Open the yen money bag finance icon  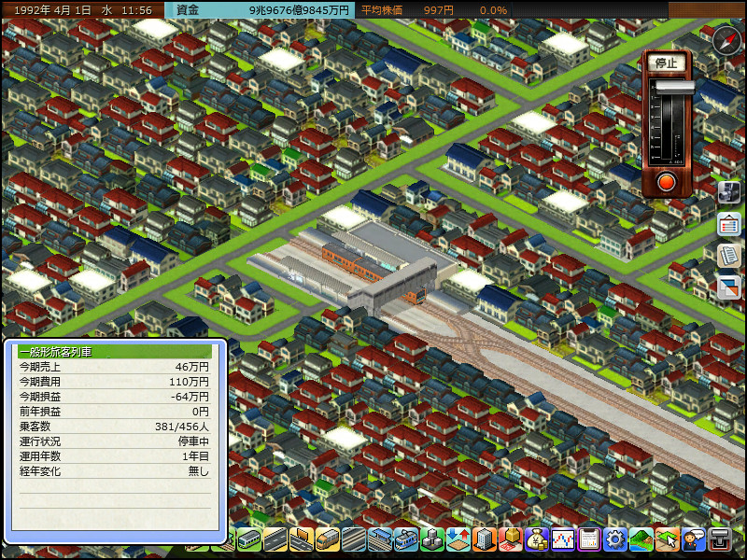(537, 539)
